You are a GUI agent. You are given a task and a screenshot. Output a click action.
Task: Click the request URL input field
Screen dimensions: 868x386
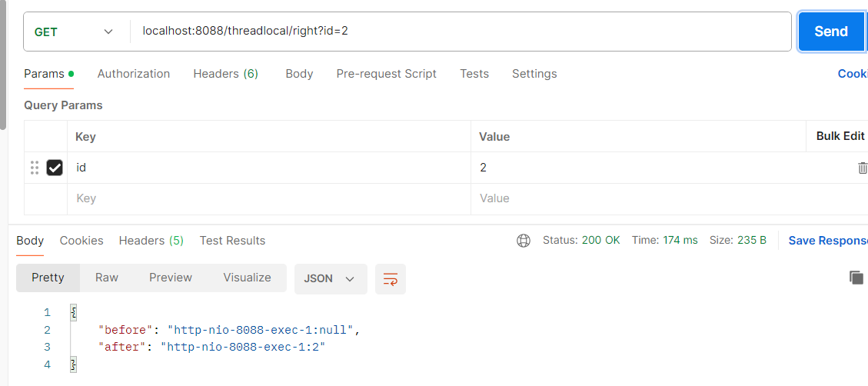(x=461, y=32)
